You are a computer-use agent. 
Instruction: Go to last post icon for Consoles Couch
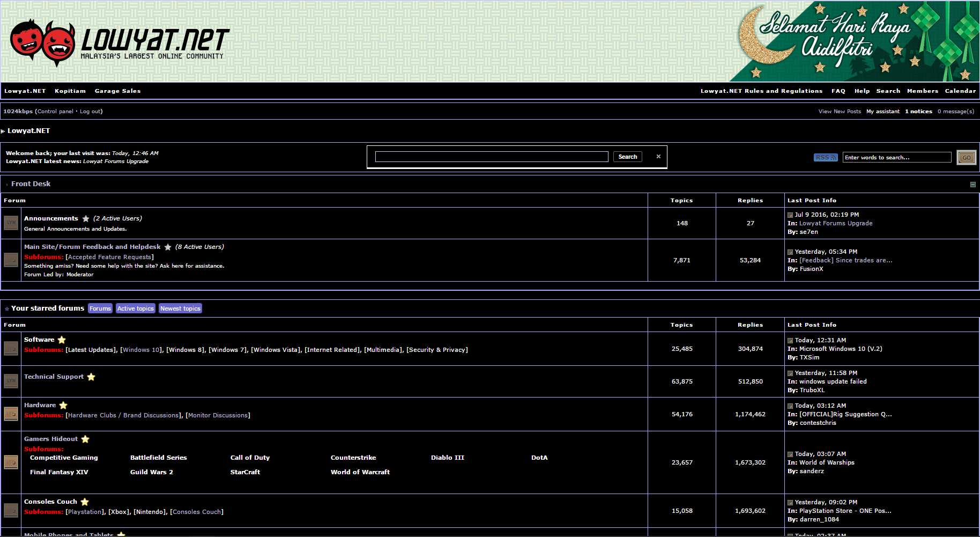(x=790, y=503)
